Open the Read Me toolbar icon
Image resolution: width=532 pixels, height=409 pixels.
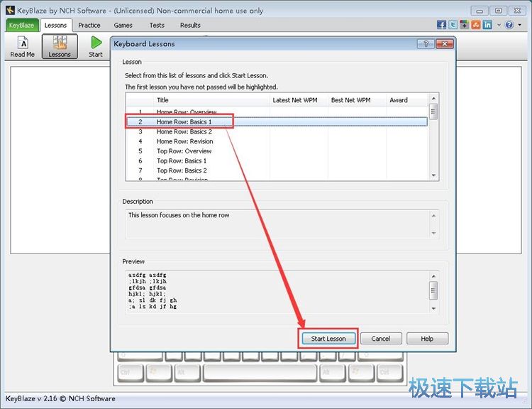click(23, 47)
